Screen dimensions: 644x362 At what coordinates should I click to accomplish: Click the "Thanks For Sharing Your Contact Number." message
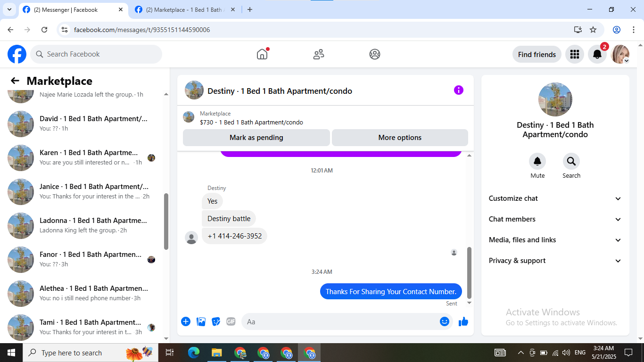click(x=391, y=291)
